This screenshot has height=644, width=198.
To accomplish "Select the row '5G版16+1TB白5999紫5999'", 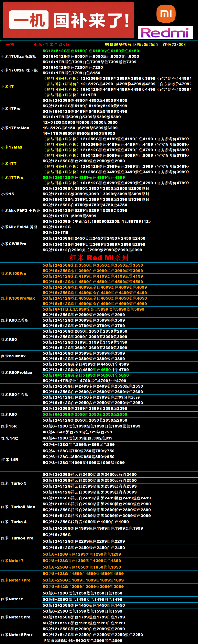I will point(120,216).
